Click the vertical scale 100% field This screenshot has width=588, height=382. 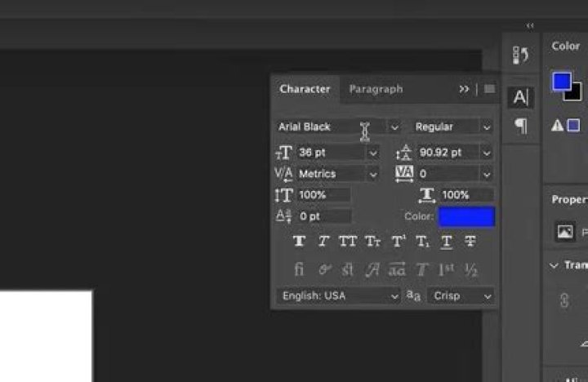coord(324,195)
